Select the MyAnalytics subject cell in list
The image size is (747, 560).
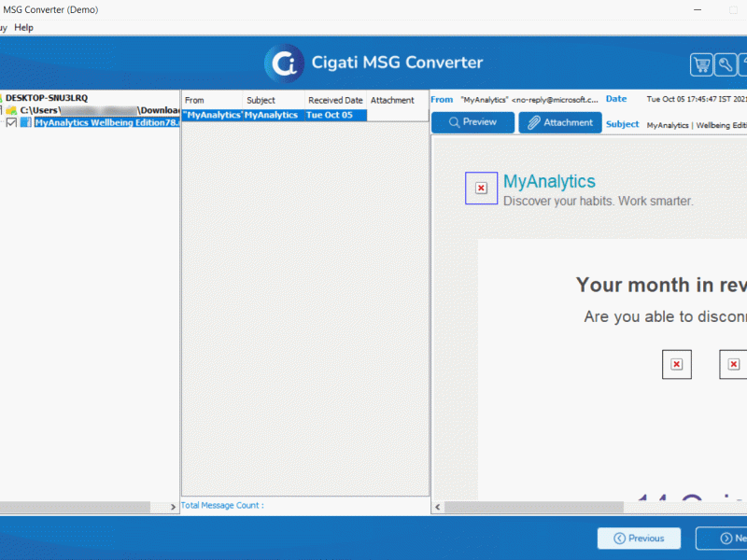coord(274,115)
